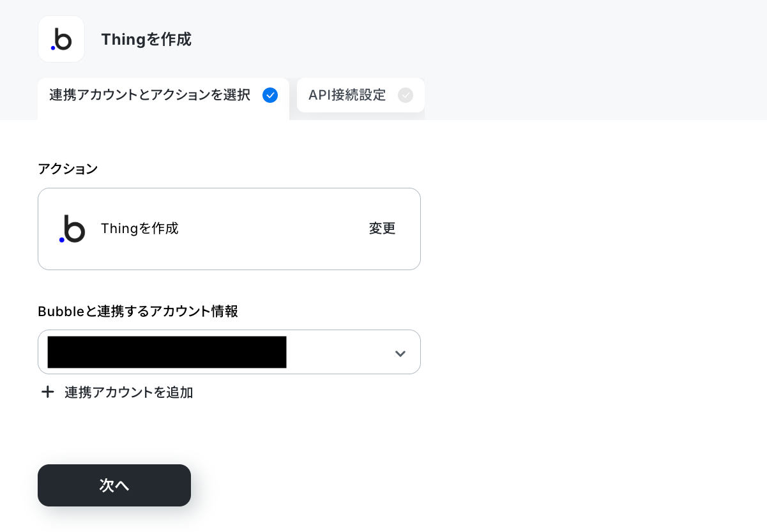This screenshot has width=767, height=532.
Task: Click the plus icon beside 連携アカウントを追加
Action: pos(47,391)
